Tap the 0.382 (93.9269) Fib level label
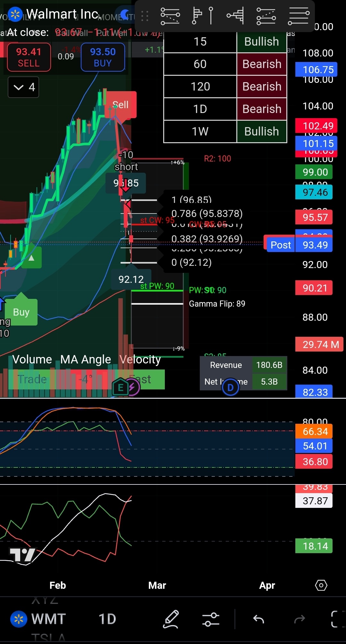The width and height of the screenshot is (346, 644). point(207,239)
